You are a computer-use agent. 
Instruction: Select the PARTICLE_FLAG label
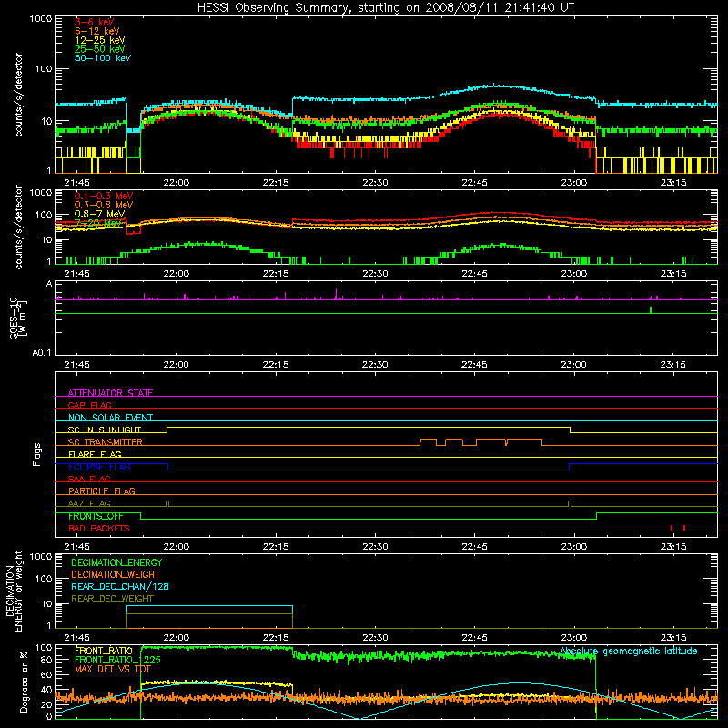pyautogui.click(x=102, y=490)
